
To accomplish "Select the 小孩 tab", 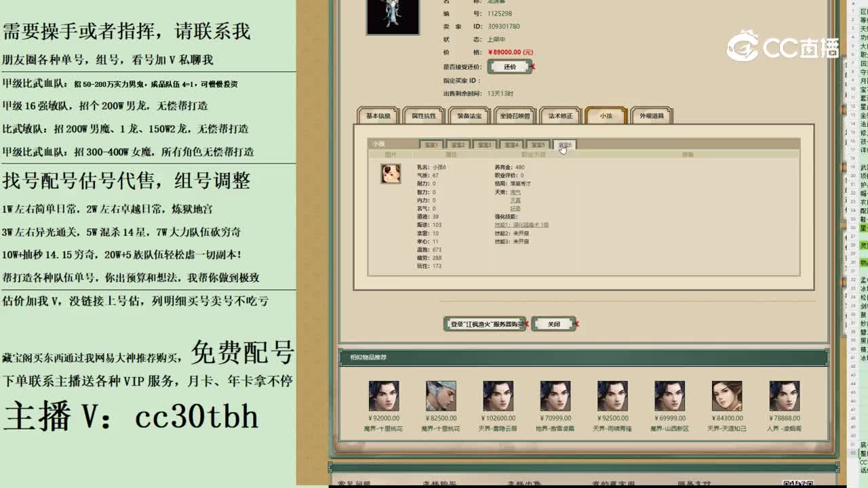I will pos(606,116).
